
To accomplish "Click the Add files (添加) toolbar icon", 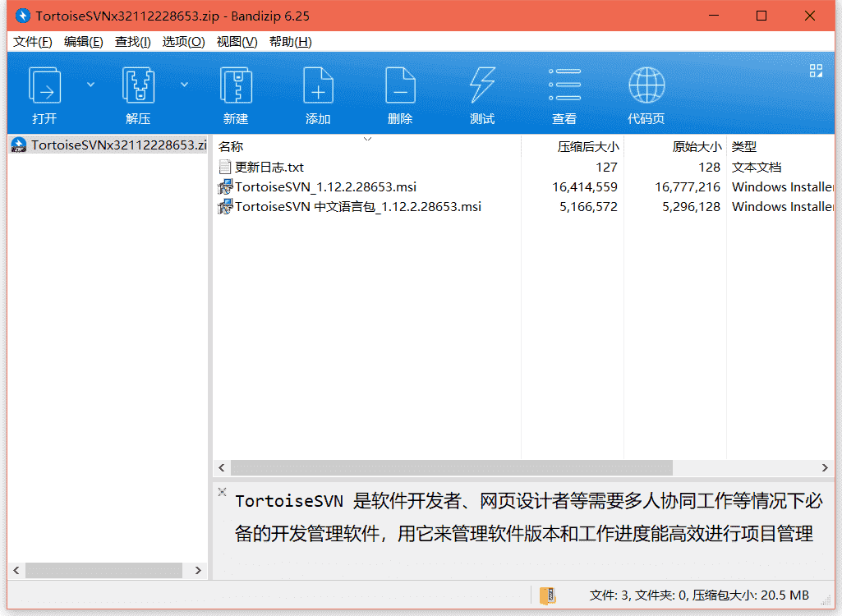I will click(x=318, y=85).
